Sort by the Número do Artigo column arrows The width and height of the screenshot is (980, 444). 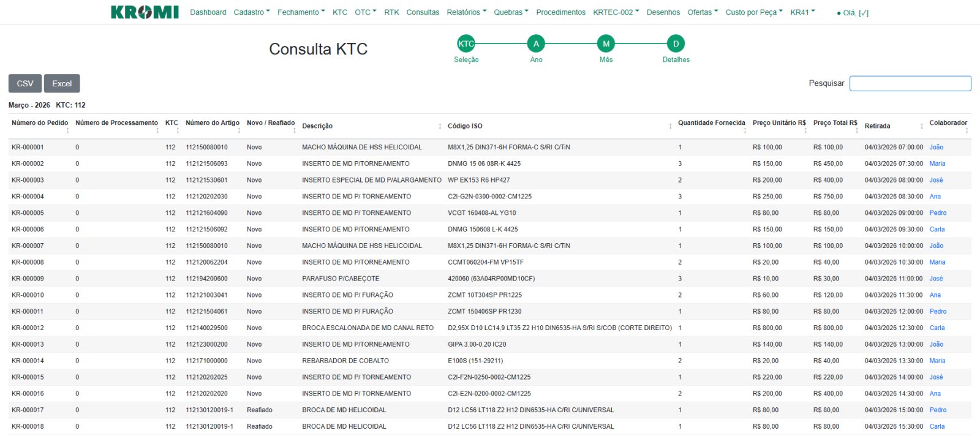click(x=239, y=130)
